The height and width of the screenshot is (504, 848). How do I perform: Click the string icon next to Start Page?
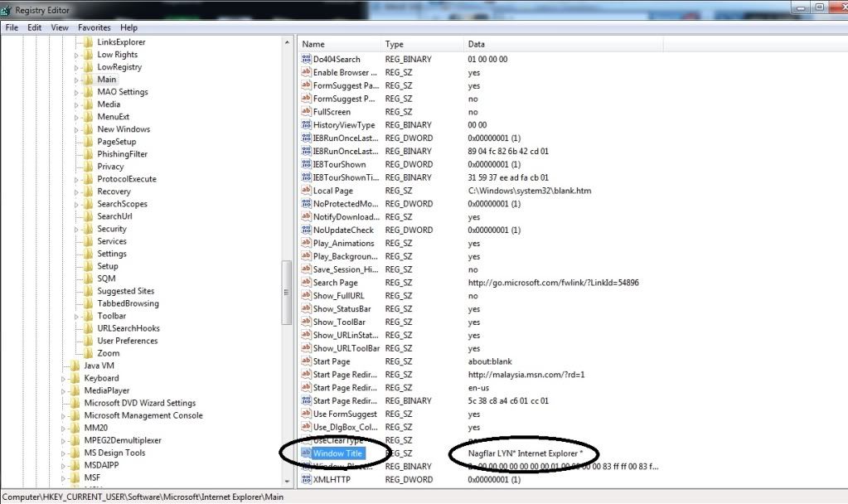tap(306, 361)
